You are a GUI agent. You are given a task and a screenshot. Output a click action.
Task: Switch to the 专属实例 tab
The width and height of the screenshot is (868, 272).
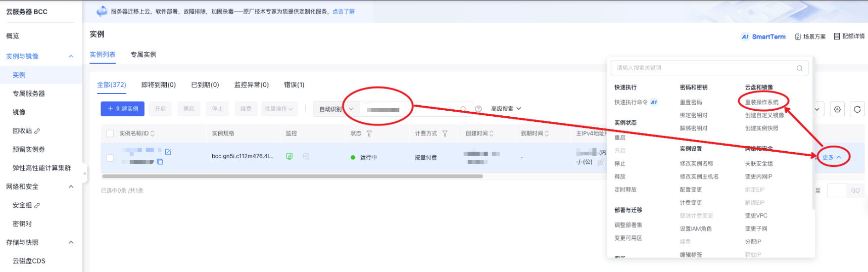tap(143, 55)
